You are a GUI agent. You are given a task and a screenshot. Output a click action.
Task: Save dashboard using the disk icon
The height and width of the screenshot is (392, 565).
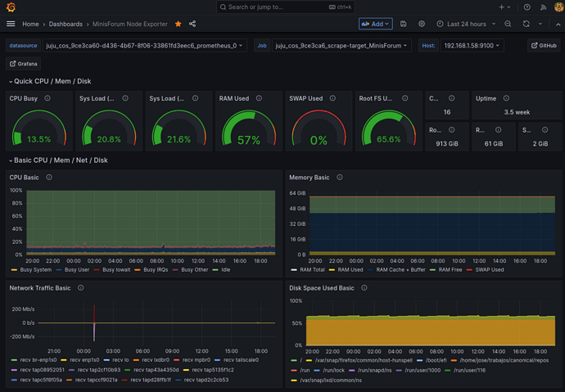[403, 24]
